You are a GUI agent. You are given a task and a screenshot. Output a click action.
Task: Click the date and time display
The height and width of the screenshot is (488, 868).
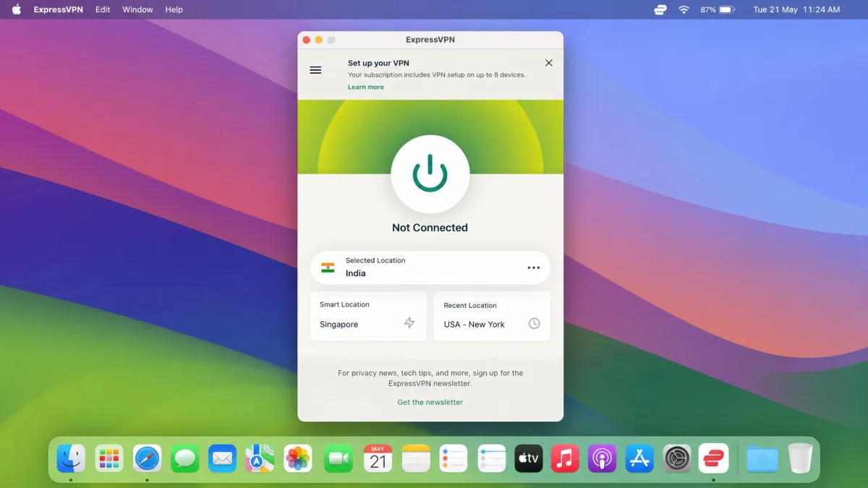click(796, 9)
